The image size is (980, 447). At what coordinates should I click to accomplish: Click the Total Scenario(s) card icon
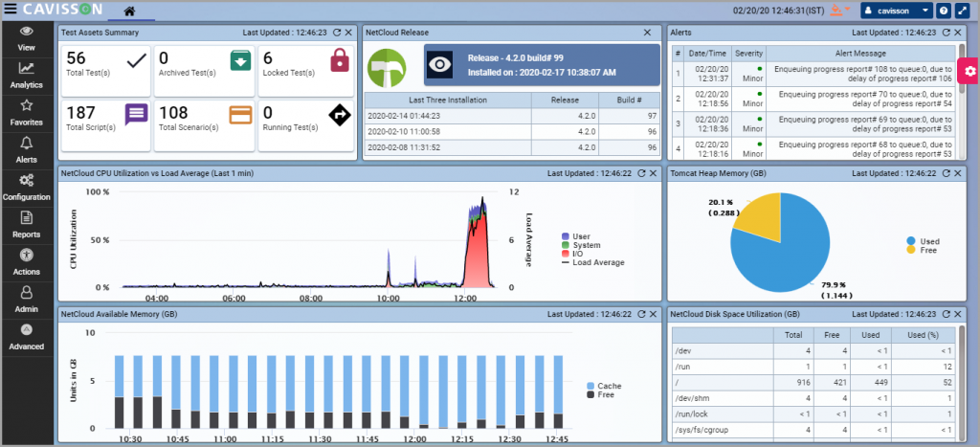click(x=240, y=115)
